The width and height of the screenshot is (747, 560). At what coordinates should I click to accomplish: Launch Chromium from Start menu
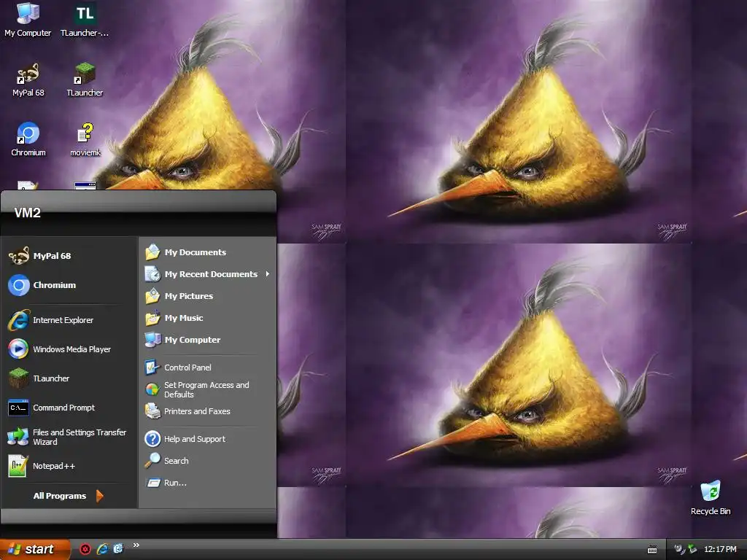(x=69, y=285)
